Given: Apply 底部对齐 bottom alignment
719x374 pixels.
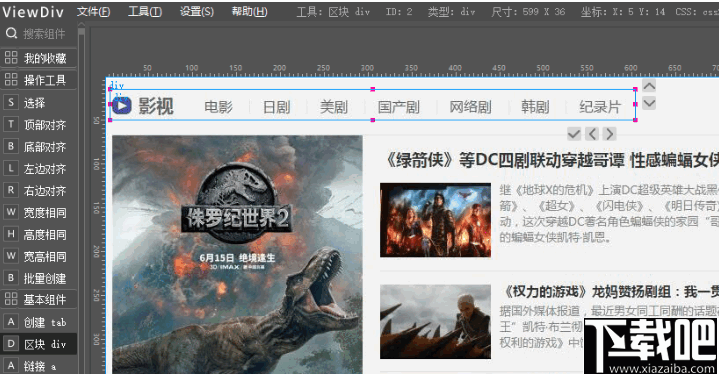Looking at the screenshot, I should pyautogui.click(x=39, y=147).
